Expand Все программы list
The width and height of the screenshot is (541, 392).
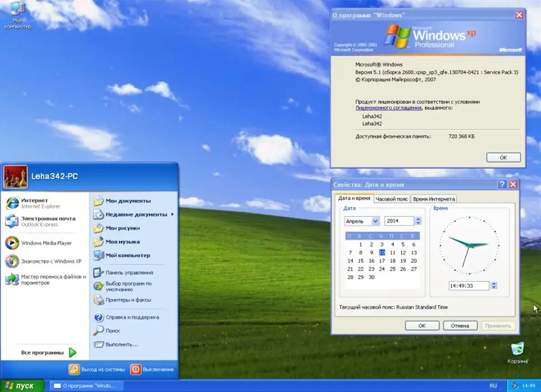coord(48,353)
